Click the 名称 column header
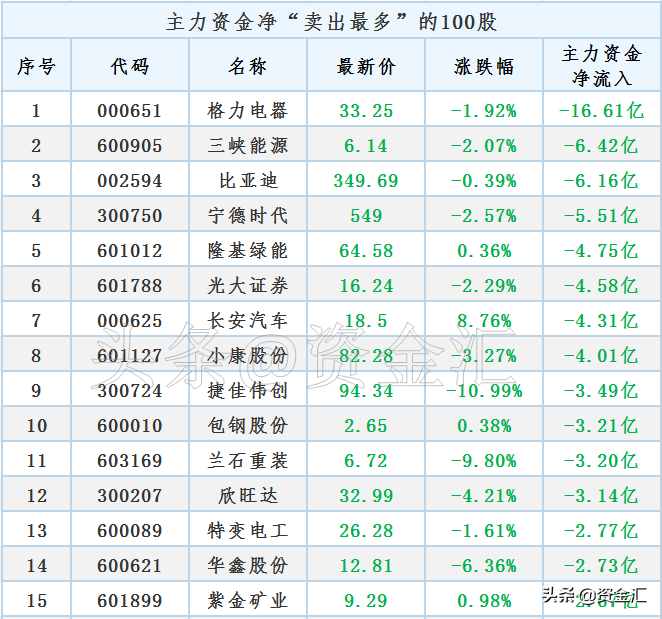Screen dimensions: 662x619 248,66
